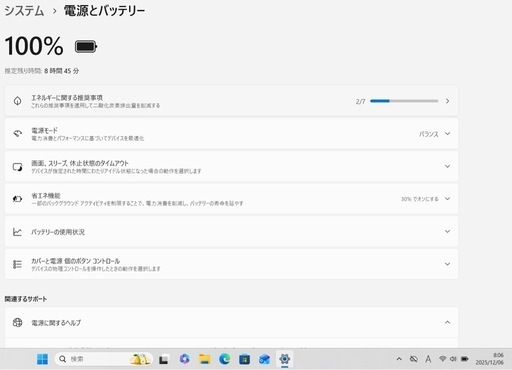
Task: Expand カバーと電源ボタン コントロール section
Action: [x=231, y=264]
